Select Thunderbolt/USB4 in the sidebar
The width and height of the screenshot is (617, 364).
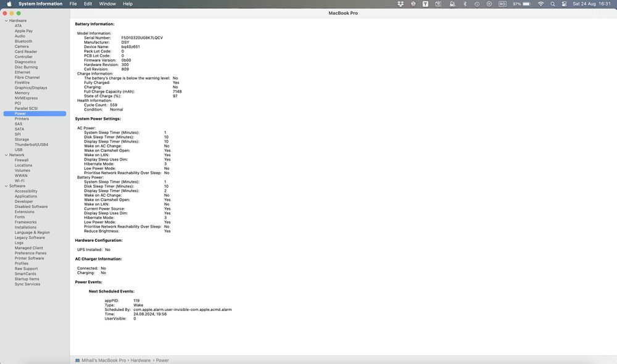click(31, 144)
